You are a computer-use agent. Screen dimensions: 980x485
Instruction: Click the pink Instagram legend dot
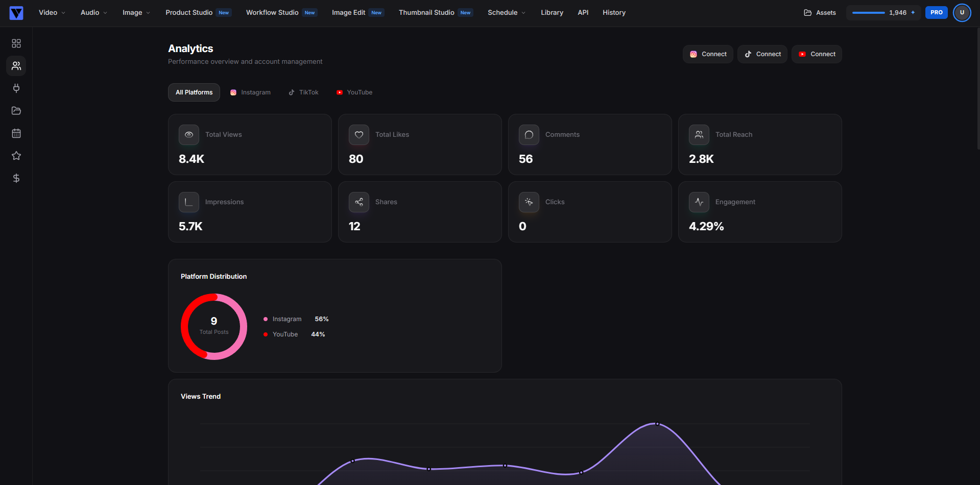coord(266,319)
